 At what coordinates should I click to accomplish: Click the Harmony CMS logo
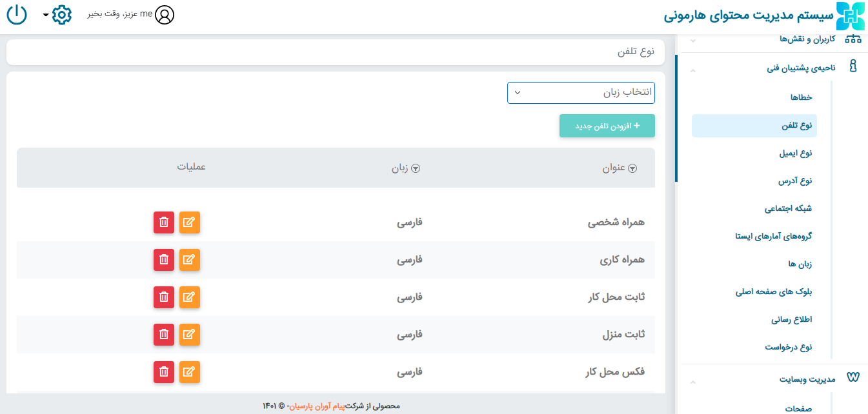(849, 16)
